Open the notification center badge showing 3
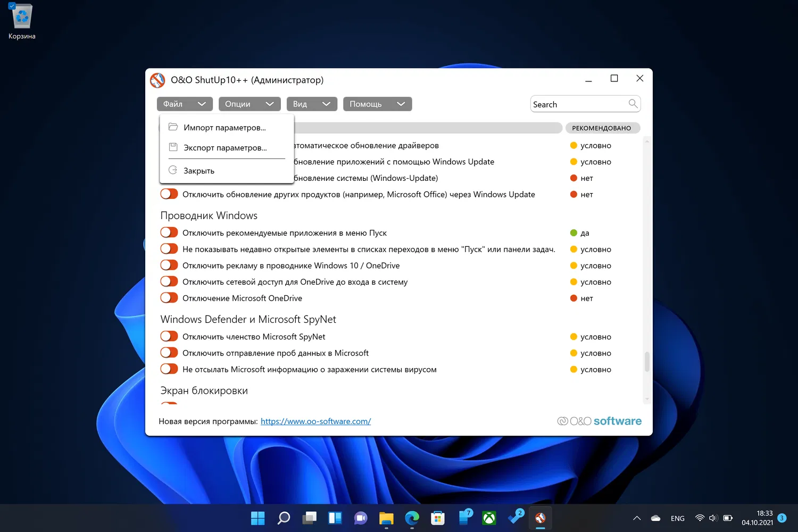798x532 pixels. (782, 518)
